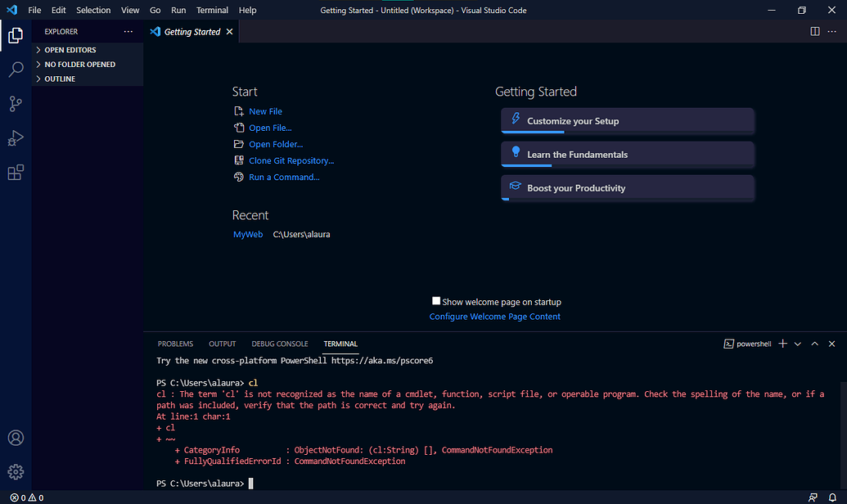Kill the terminal with the trash-style X icon
The width and height of the screenshot is (847, 504).
pos(831,343)
